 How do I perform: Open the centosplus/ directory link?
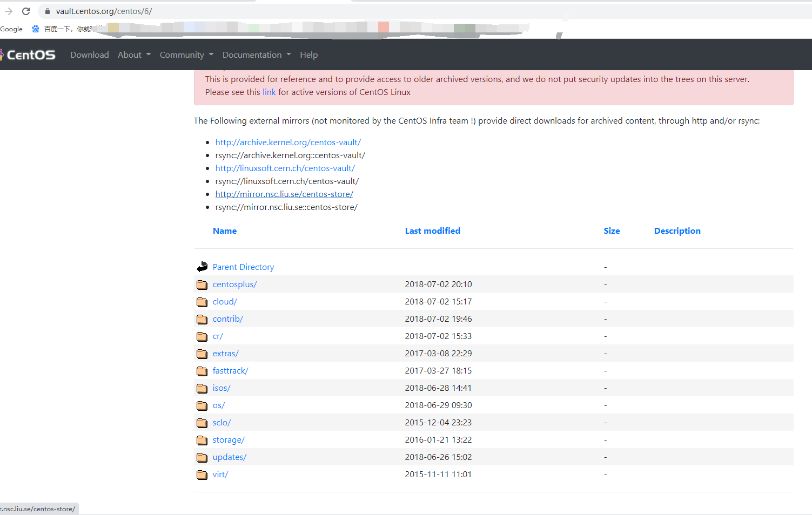tap(234, 284)
